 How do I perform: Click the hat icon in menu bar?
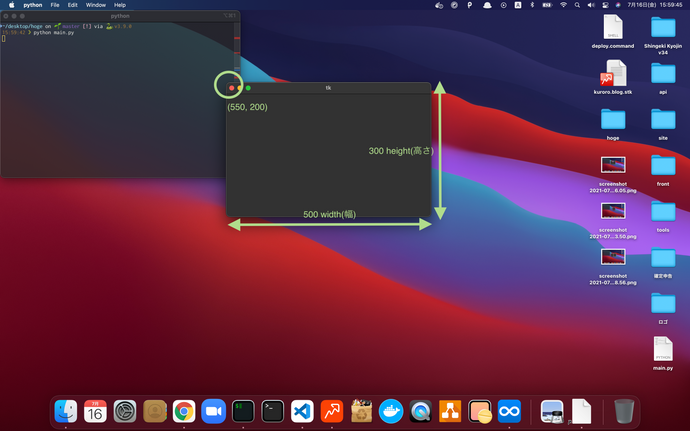(x=487, y=5)
